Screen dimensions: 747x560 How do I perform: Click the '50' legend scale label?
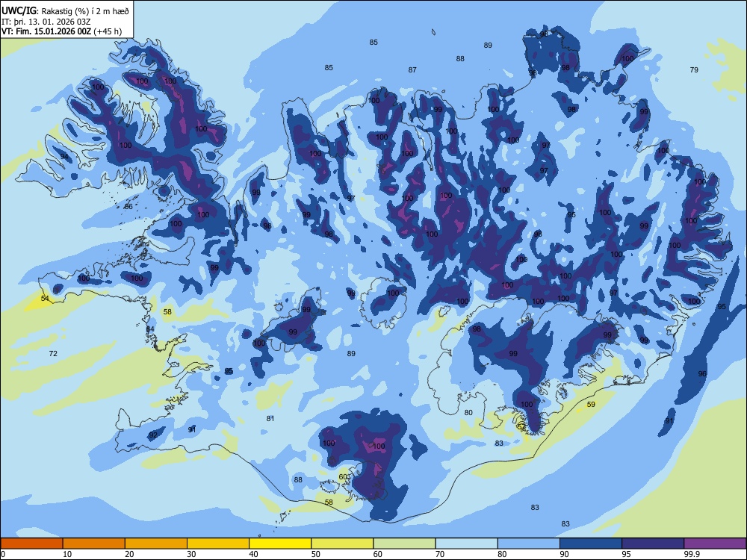pos(315,554)
